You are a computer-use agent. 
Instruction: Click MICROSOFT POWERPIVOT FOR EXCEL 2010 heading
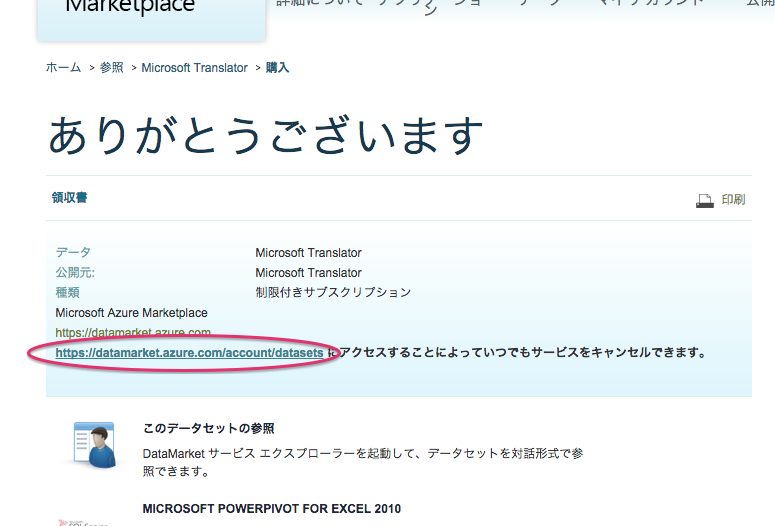pos(272,508)
